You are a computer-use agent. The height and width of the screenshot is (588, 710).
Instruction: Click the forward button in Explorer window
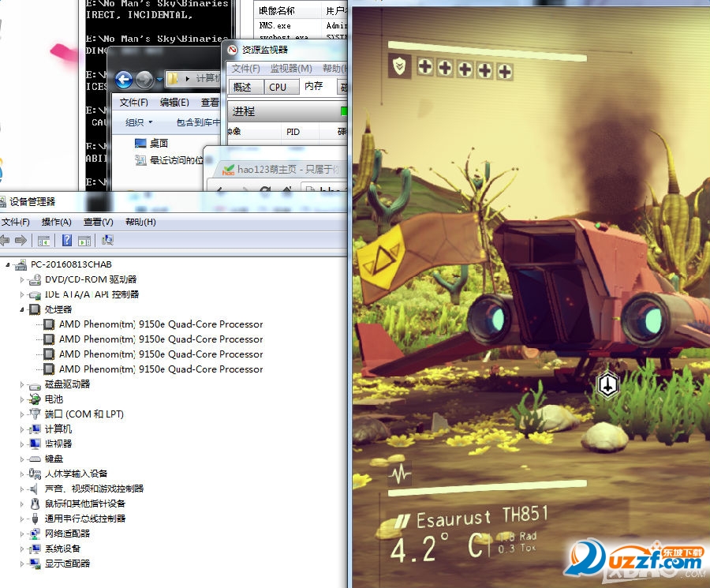(144, 81)
